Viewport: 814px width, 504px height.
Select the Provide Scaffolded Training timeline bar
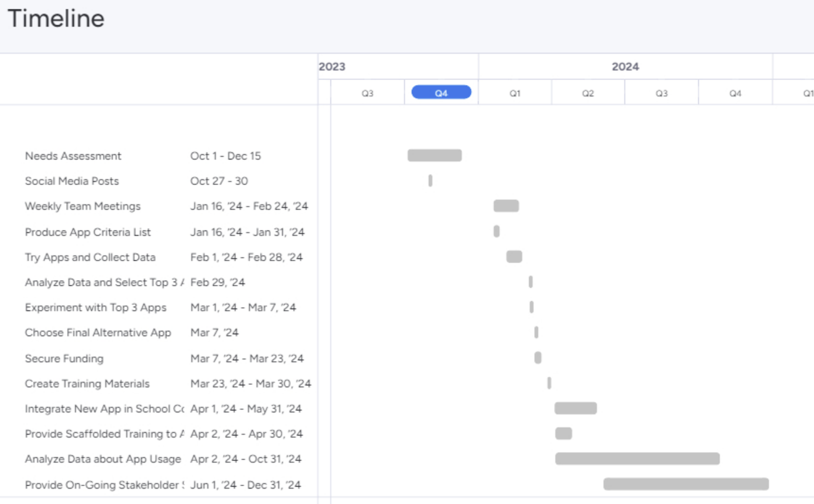pyautogui.click(x=563, y=433)
